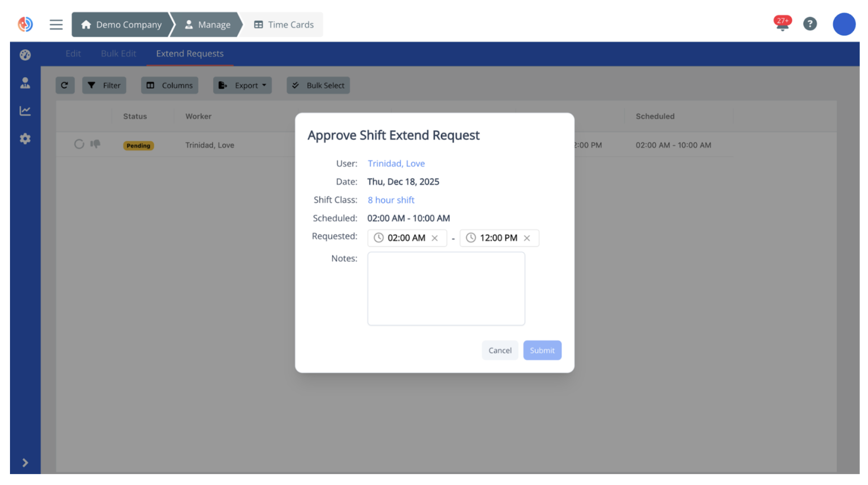Image resolution: width=868 pixels, height=485 pixels.
Task: Expand the collapsed sidebar via bottom chevron
Action: click(25, 462)
